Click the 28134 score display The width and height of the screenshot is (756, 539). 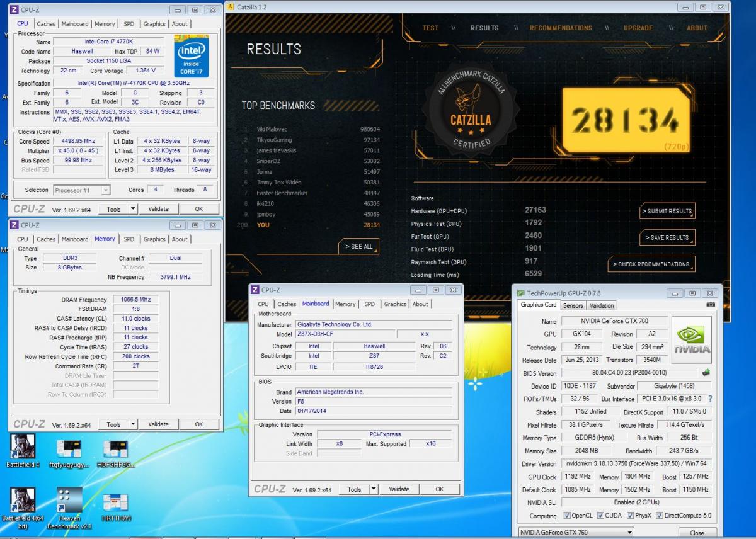click(625, 120)
